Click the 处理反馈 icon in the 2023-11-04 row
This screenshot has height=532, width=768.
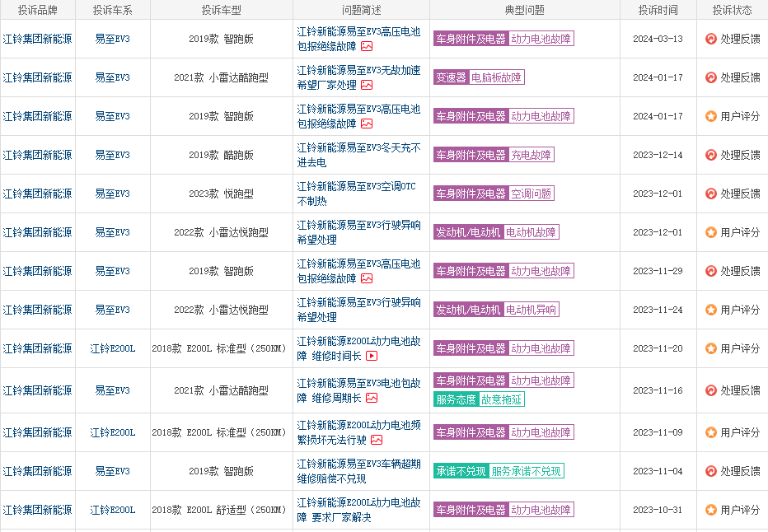711,471
